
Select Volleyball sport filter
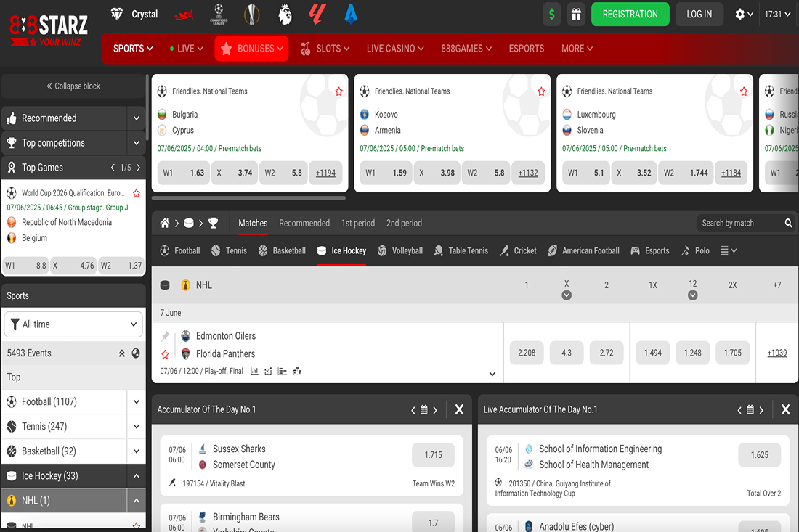(400, 250)
